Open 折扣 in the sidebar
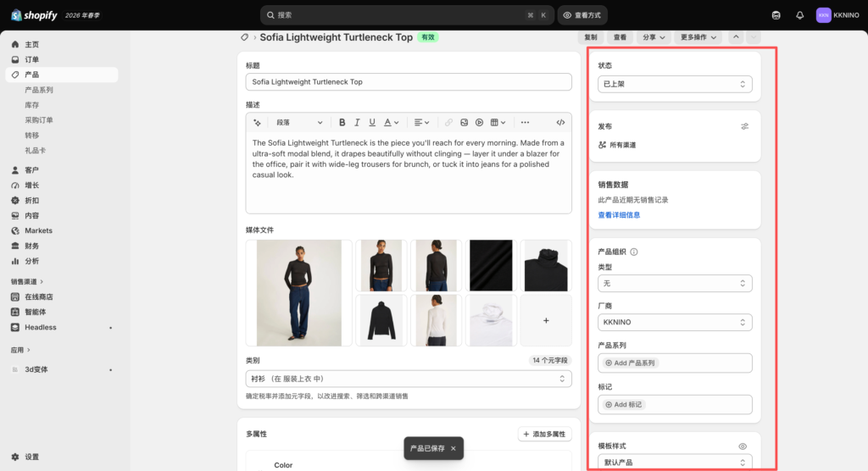868x471 pixels. [61, 201]
